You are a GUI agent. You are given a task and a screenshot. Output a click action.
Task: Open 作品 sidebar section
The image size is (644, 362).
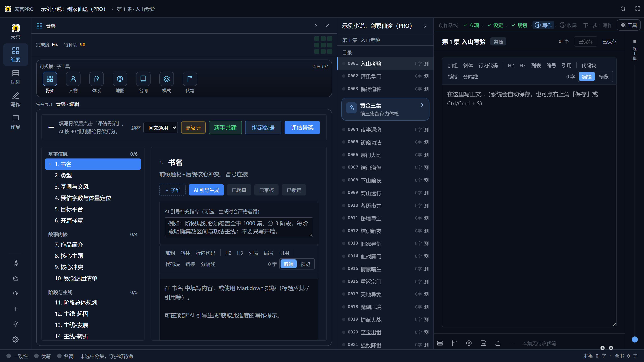(x=15, y=122)
